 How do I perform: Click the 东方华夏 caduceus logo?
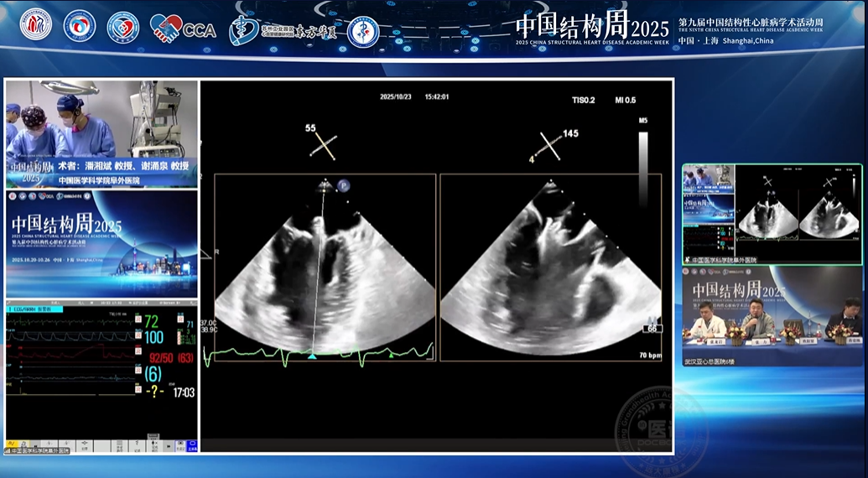click(283, 30)
